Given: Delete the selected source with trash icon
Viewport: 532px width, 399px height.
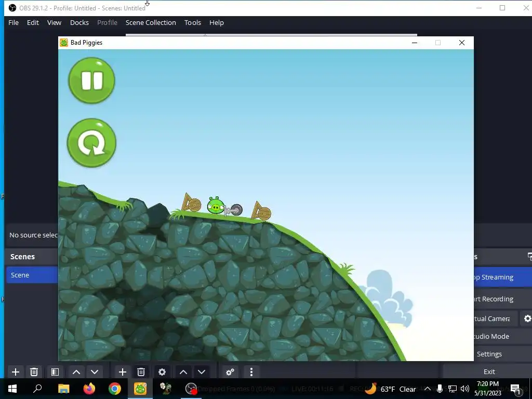Looking at the screenshot, I should click(x=141, y=372).
